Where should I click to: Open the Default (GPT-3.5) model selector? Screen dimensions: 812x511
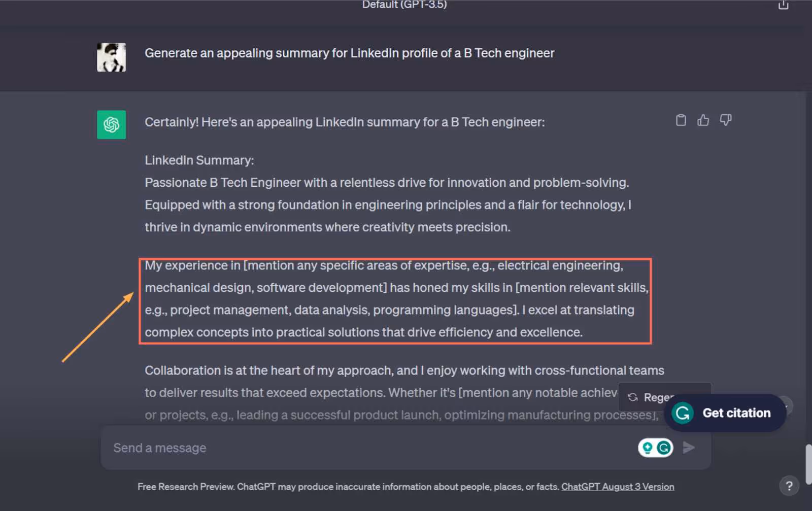[x=404, y=6]
